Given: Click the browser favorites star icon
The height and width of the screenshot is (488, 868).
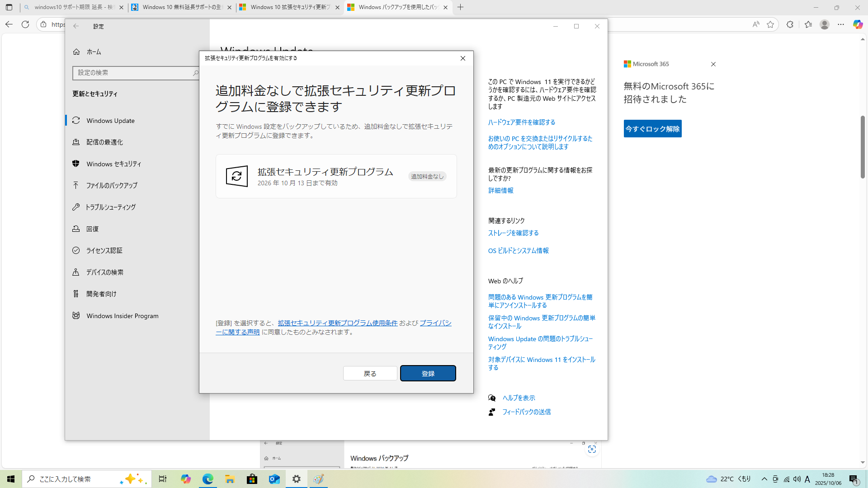Looking at the screenshot, I should 770,24.
